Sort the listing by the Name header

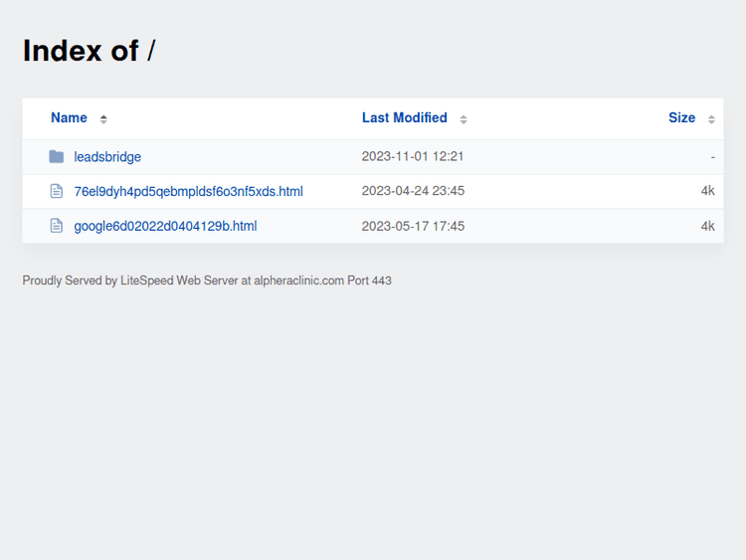tap(69, 117)
